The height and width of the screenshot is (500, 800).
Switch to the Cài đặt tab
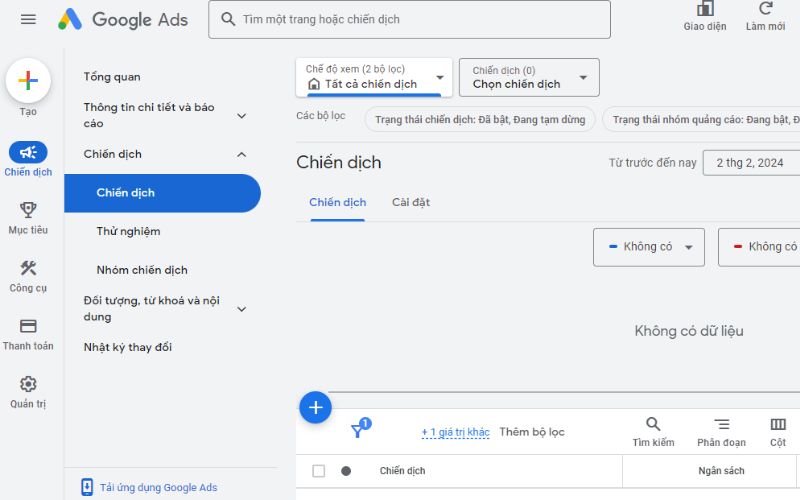410,202
